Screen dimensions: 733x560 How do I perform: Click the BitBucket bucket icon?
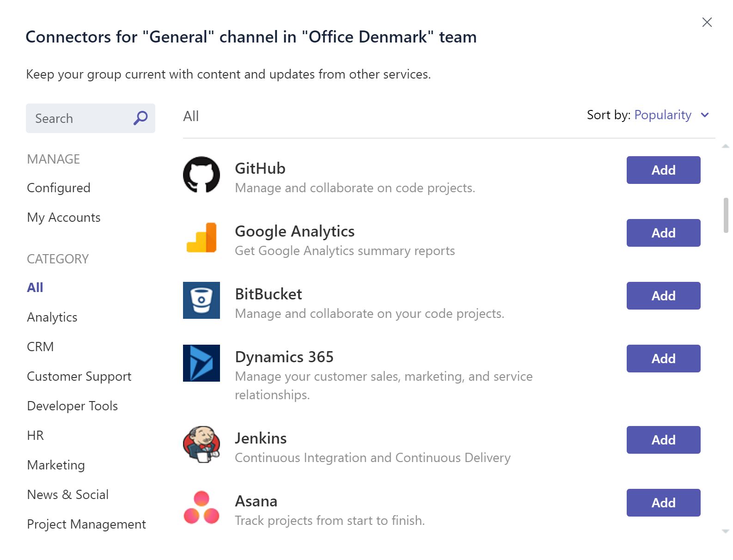(202, 300)
